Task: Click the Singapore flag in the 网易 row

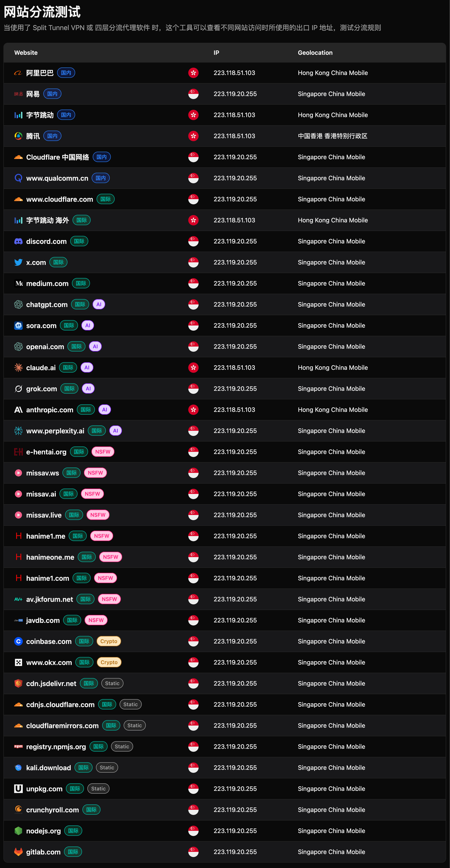Action: (x=193, y=94)
